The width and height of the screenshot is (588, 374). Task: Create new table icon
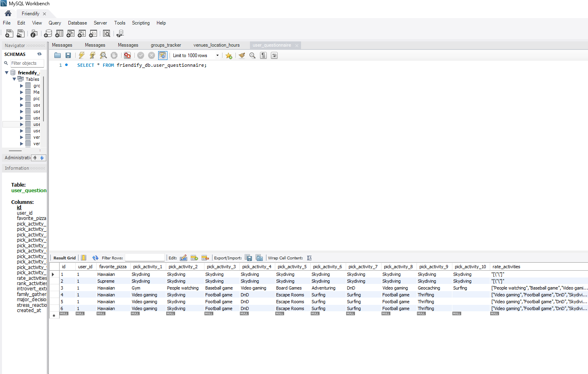59,34
